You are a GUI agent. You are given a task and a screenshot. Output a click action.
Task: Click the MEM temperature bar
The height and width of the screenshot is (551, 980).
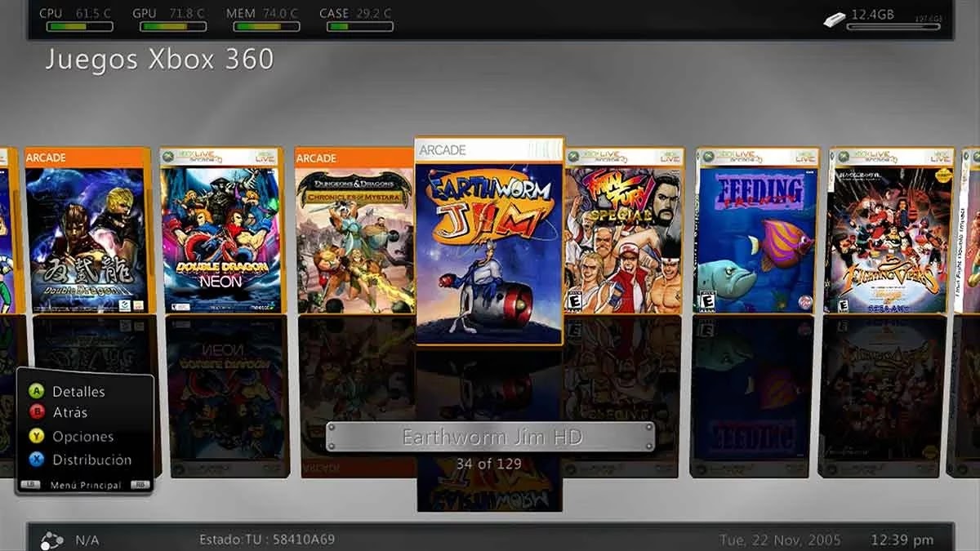click(x=266, y=26)
